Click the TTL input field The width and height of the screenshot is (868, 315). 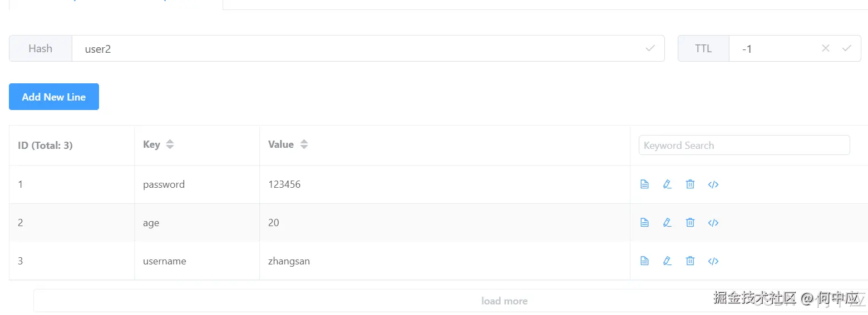pyautogui.click(x=776, y=49)
